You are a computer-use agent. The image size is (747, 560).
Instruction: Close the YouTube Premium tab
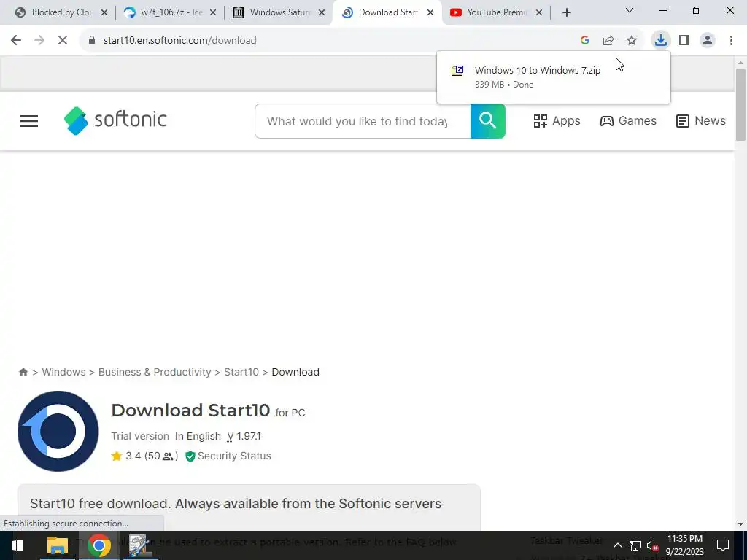click(x=539, y=13)
